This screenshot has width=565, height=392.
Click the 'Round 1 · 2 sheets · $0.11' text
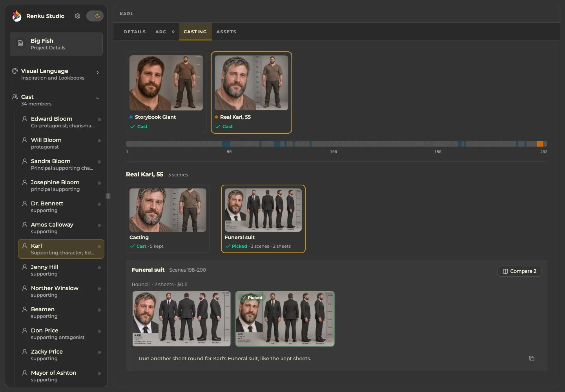click(160, 285)
